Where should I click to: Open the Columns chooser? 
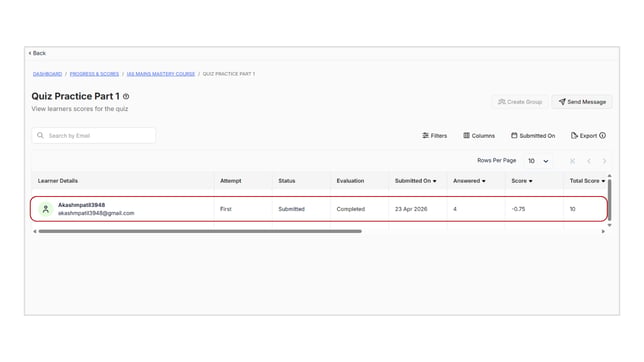pos(479,136)
